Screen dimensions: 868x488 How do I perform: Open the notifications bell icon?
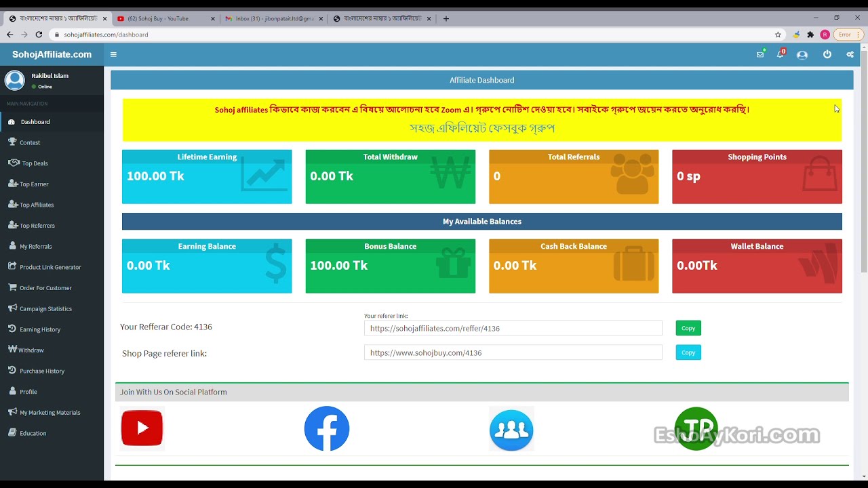[780, 55]
